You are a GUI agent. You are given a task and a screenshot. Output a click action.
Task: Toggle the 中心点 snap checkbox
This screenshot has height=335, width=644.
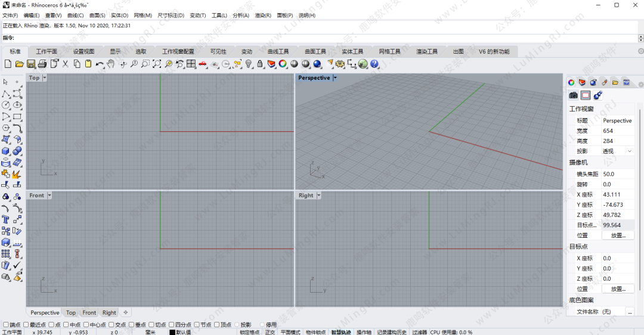point(86,325)
